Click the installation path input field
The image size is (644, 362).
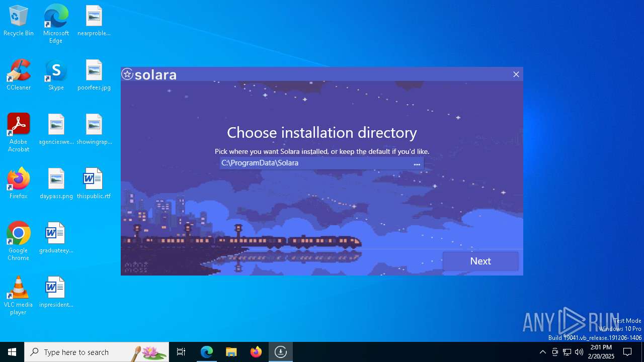(x=315, y=163)
